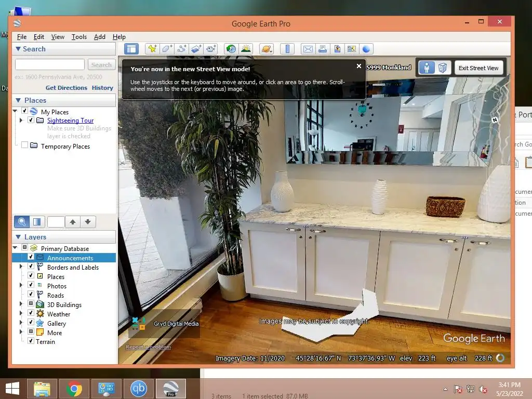Screen dimensions: 532x399
Task: Uncheck the Sightseeing Tour checkbox
Action: point(31,120)
